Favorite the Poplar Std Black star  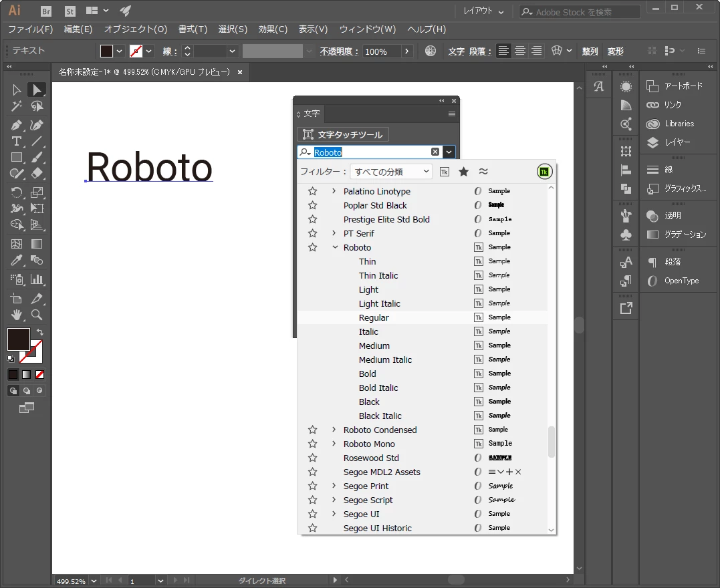[313, 205]
